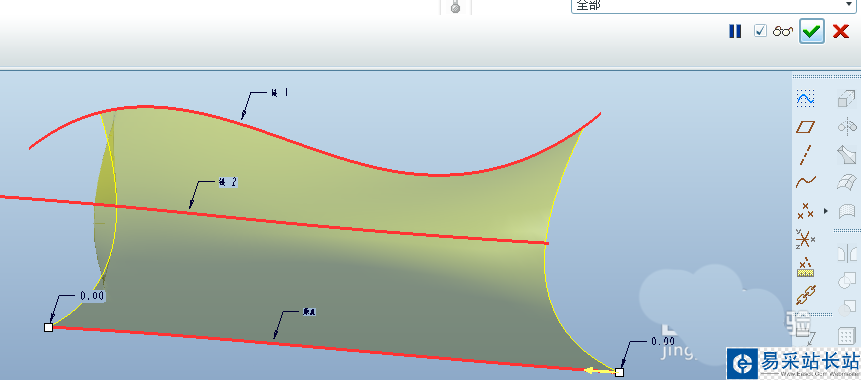Select the Coordinate System tool
Viewport: 861px width, 380px height.
(806, 239)
